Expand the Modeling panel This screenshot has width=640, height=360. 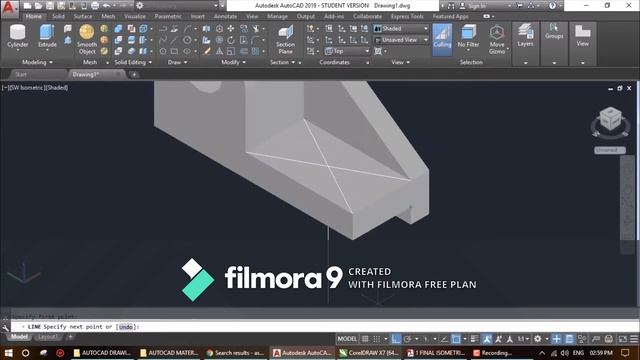click(37, 62)
